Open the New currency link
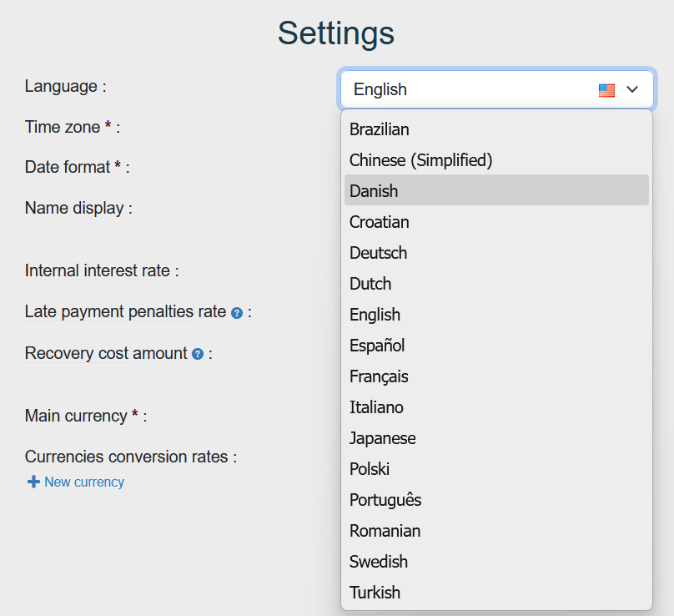Viewport: 674px width, 616px height. (x=84, y=482)
